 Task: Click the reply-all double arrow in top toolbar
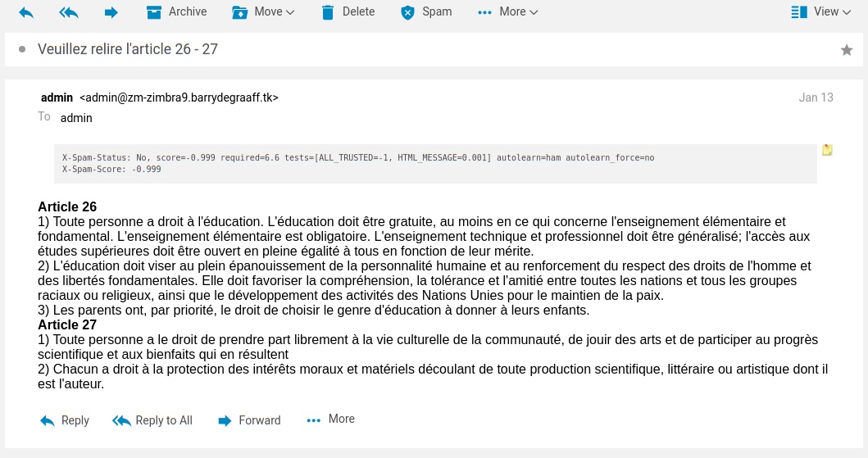(x=69, y=12)
